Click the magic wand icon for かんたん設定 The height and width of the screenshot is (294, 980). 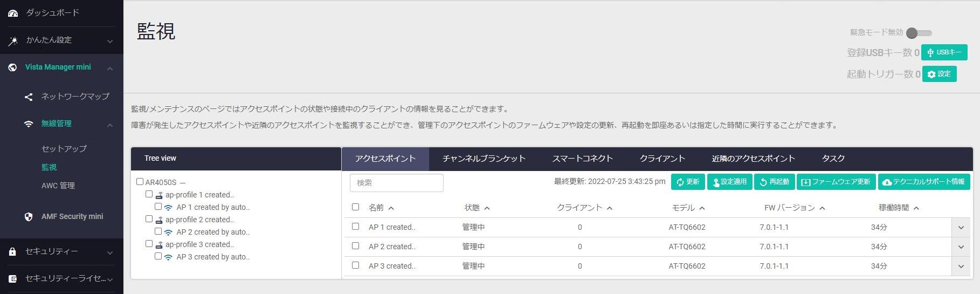13,40
